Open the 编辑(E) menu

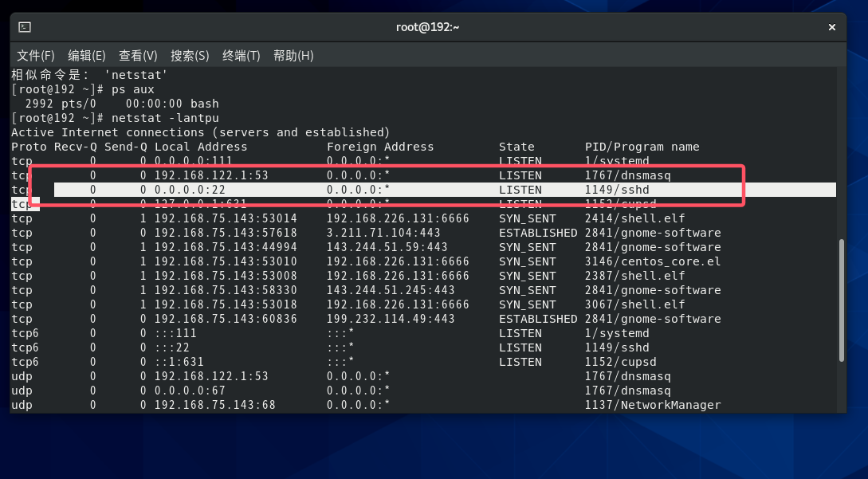click(x=86, y=55)
